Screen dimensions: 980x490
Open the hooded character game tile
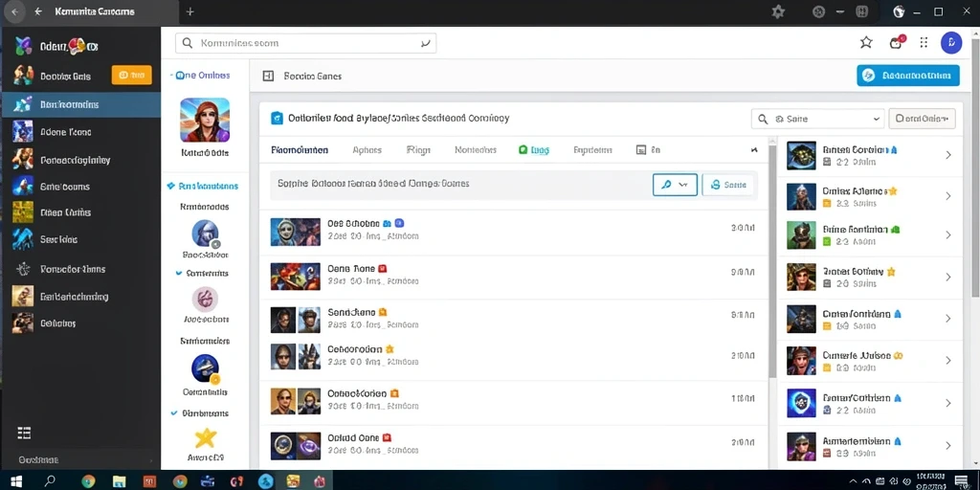click(x=205, y=120)
